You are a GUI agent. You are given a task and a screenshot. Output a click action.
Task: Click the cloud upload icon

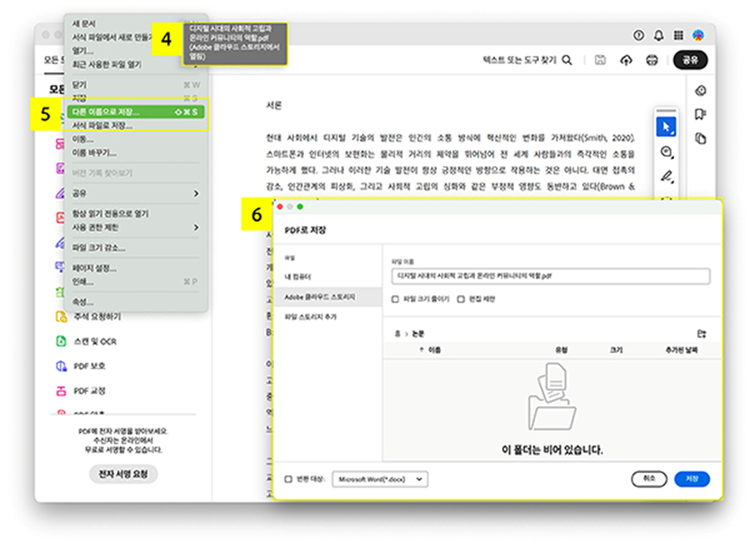(x=626, y=60)
